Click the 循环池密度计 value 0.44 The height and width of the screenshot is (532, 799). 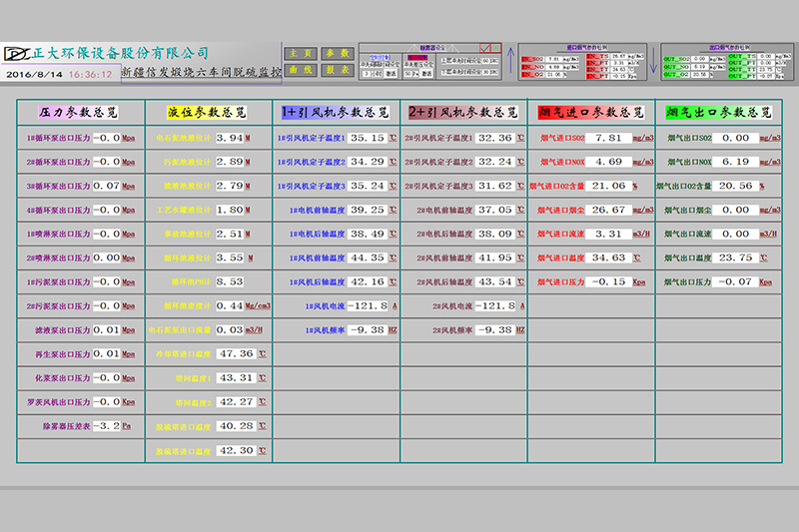pyautogui.click(x=230, y=306)
